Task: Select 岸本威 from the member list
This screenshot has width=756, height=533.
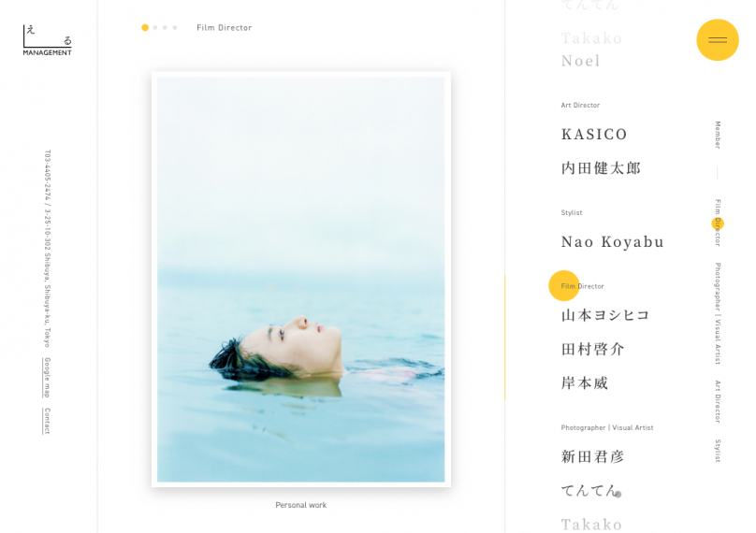Action: pos(585,383)
